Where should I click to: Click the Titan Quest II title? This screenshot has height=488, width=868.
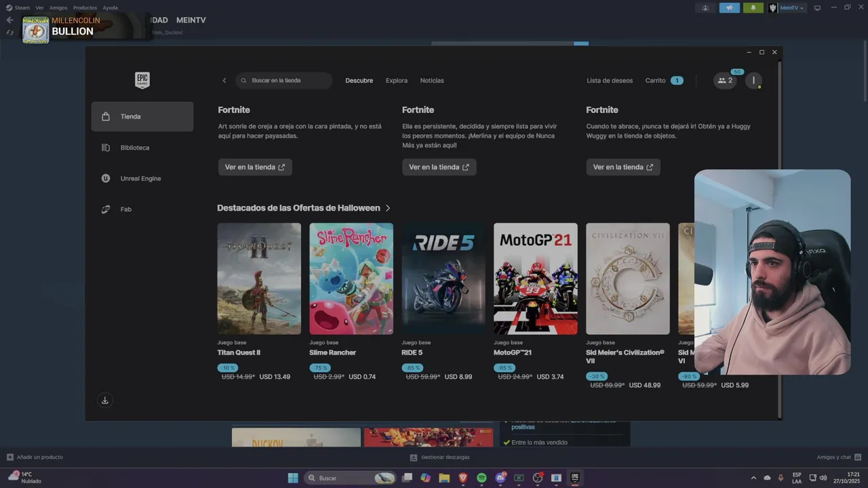click(239, 352)
